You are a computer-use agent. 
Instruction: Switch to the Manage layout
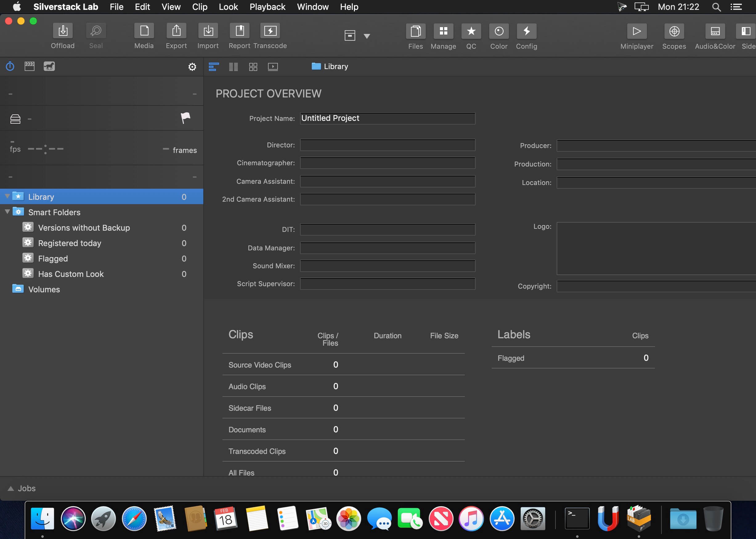tap(443, 31)
